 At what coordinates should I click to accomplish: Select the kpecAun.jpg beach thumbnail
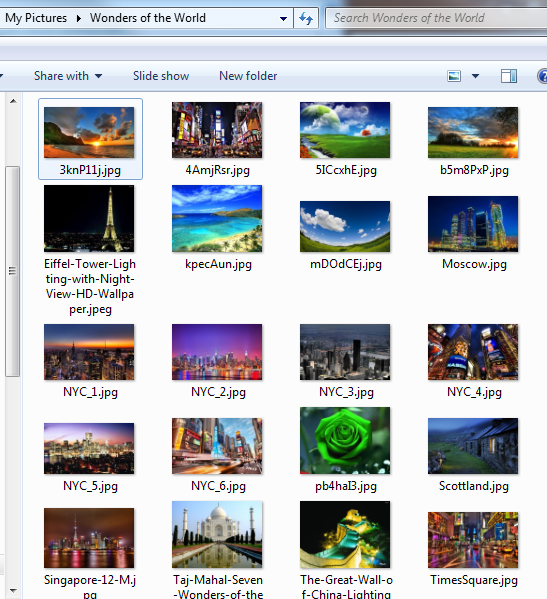pos(217,219)
